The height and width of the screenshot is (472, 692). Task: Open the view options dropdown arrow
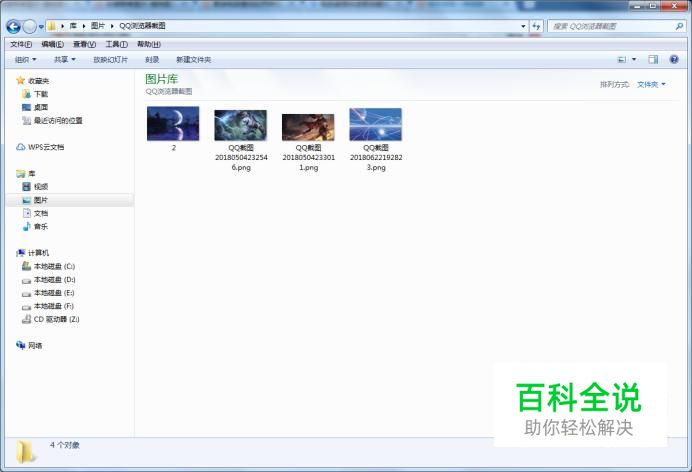point(634,60)
